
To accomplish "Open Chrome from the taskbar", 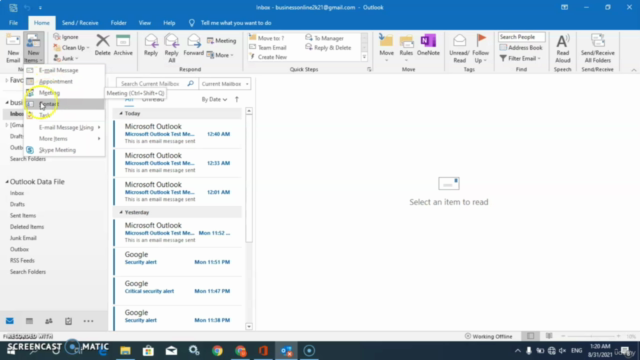I will click(x=217, y=351).
